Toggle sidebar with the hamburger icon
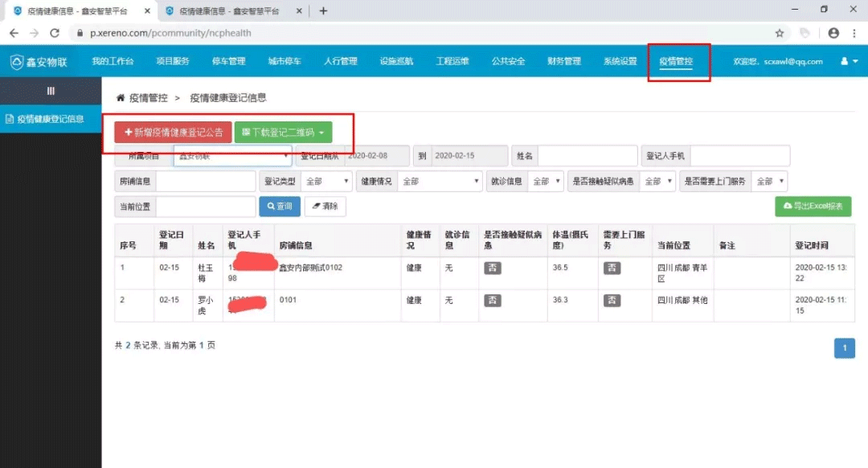This screenshot has width=868, height=468. (x=51, y=91)
